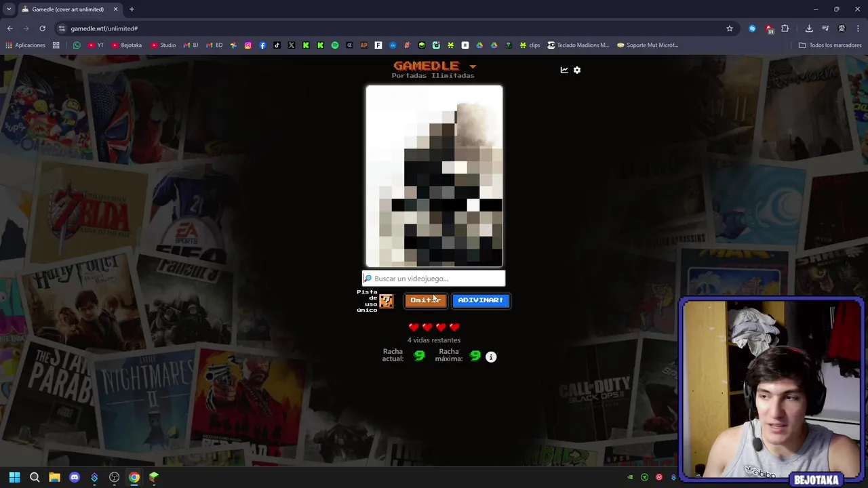Screen dimensions: 868x488
Task: Open the Aplicaciones bookmark
Action: point(25,45)
